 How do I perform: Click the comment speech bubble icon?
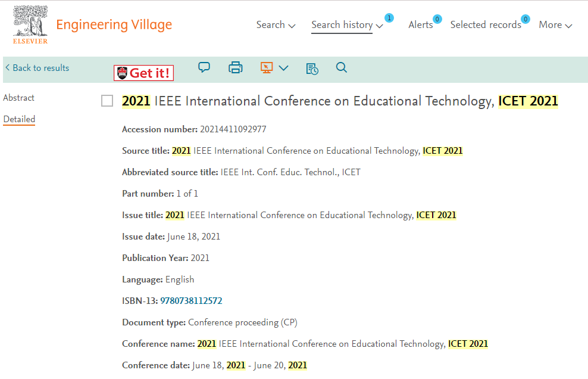point(204,67)
